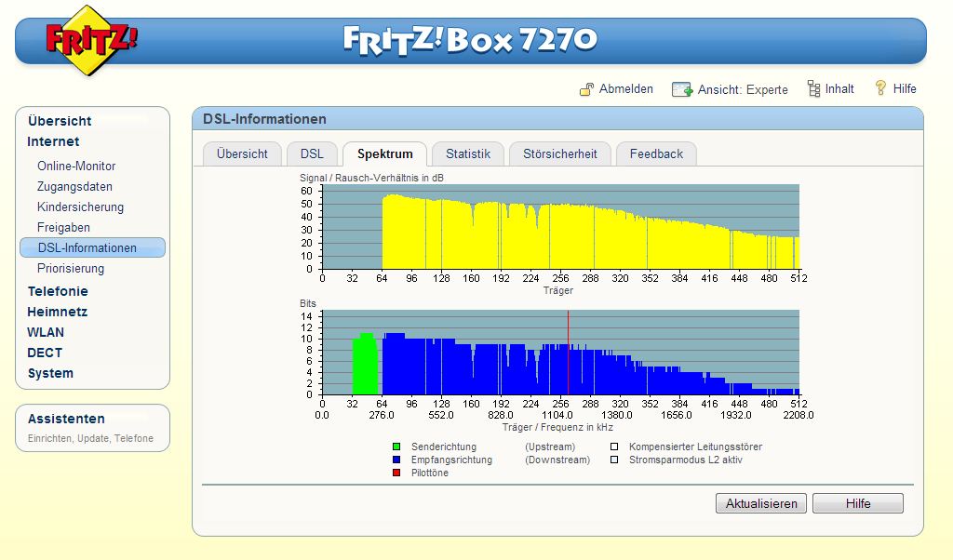Expand the Telefonie menu section
This screenshot has height=560, width=953.
[x=58, y=291]
